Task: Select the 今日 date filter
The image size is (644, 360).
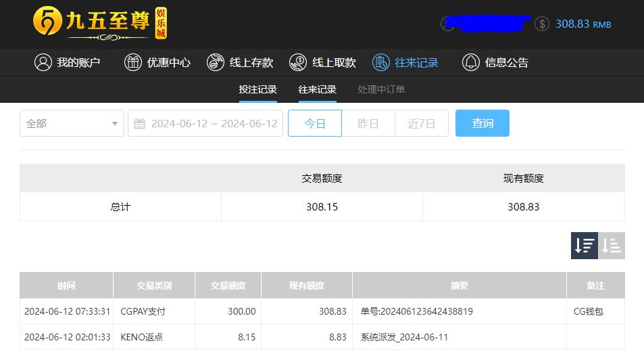Action: coord(315,123)
